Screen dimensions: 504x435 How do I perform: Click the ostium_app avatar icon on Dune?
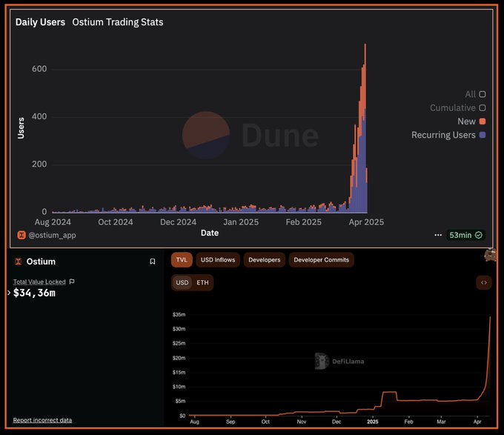pyautogui.click(x=20, y=235)
